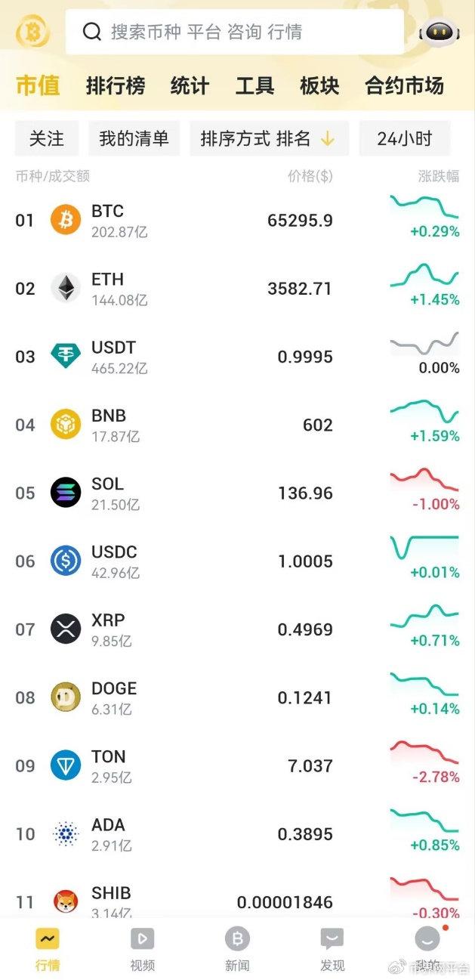The image size is (475, 980).
Task: Open 发现 in bottom navigation
Action: point(332,948)
